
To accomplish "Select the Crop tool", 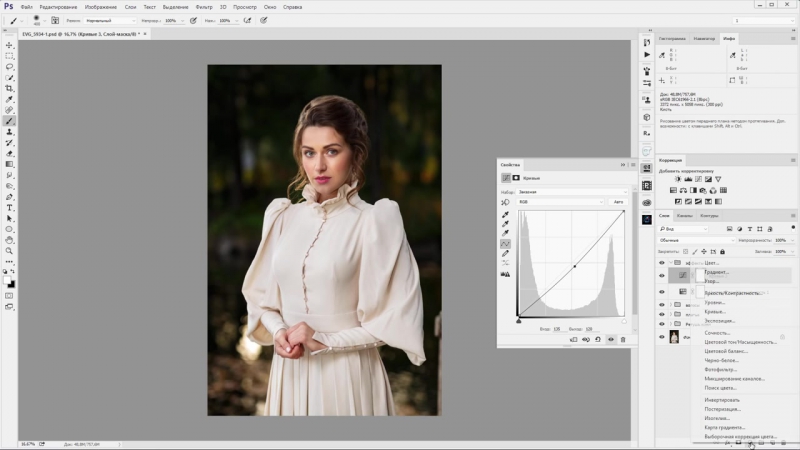I will (x=9, y=88).
